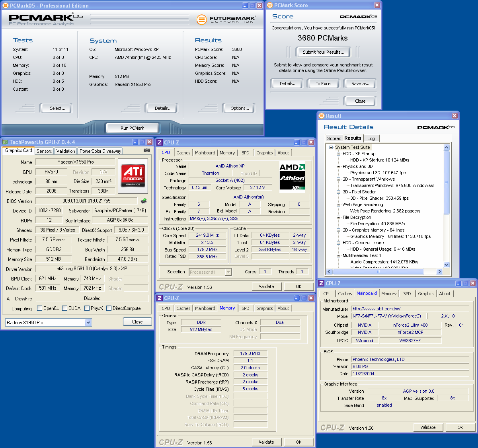Viewport: 478px width, 448px height.
Task: Click the Result window title icon
Action: point(322,116)
